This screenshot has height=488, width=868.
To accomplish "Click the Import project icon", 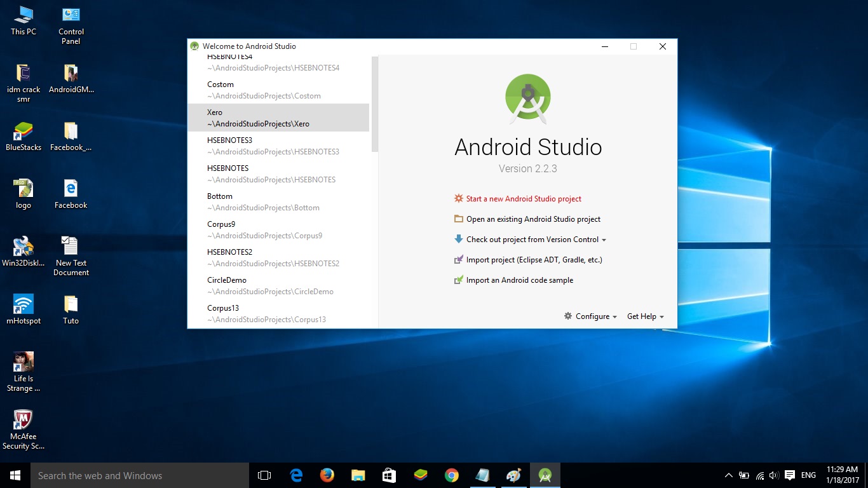I will 459,260.
